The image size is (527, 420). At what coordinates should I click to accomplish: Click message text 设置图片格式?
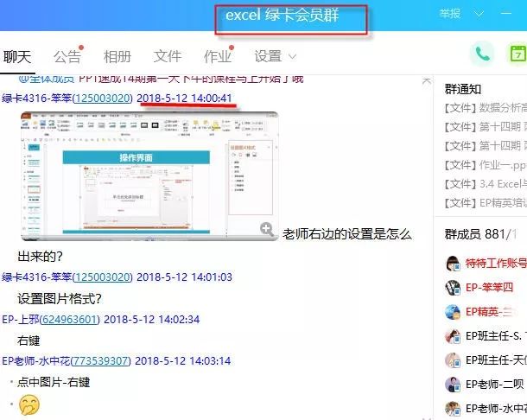click(60, 299)
